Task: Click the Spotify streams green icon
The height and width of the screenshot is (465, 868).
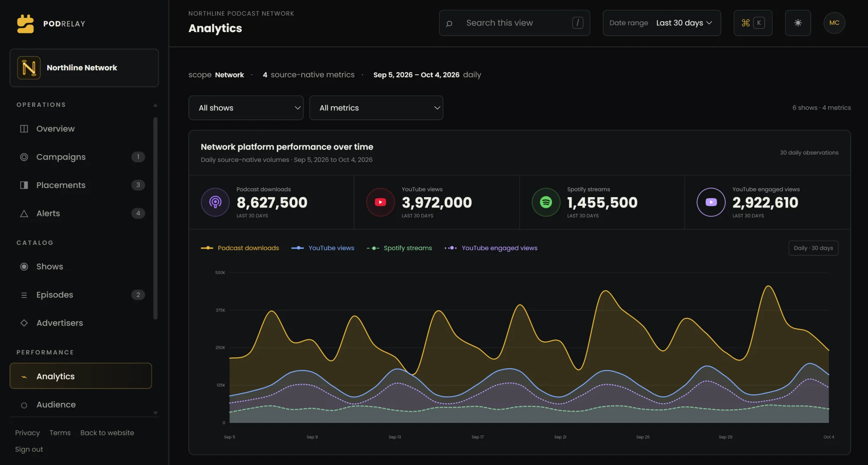Action: (546, 202)
